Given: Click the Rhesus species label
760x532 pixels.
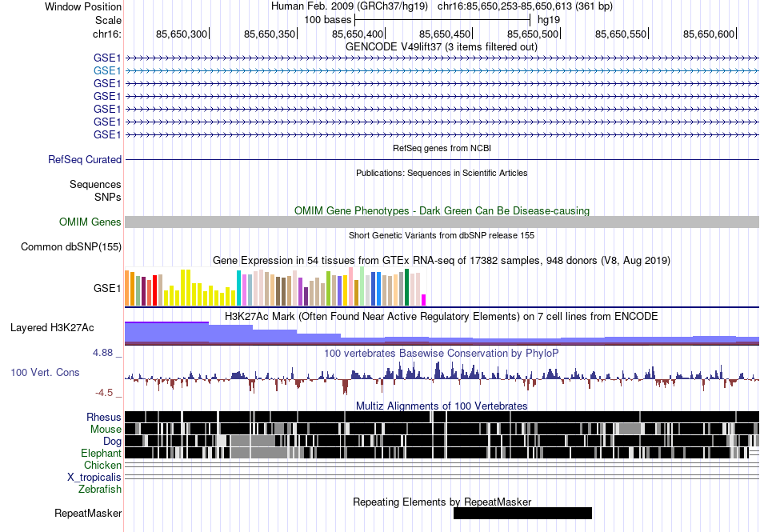Looking at the screenshot, I should point(104,417).
